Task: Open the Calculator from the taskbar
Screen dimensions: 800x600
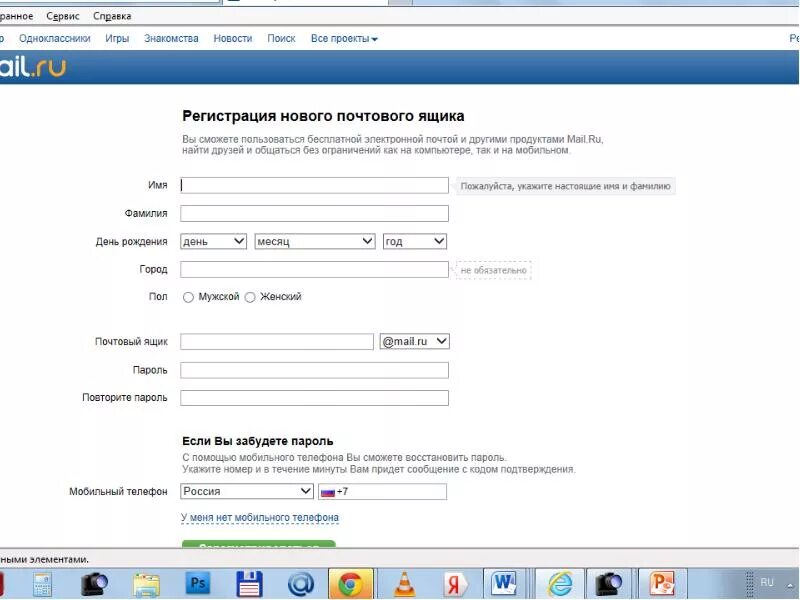Action: tap(42, 584)
